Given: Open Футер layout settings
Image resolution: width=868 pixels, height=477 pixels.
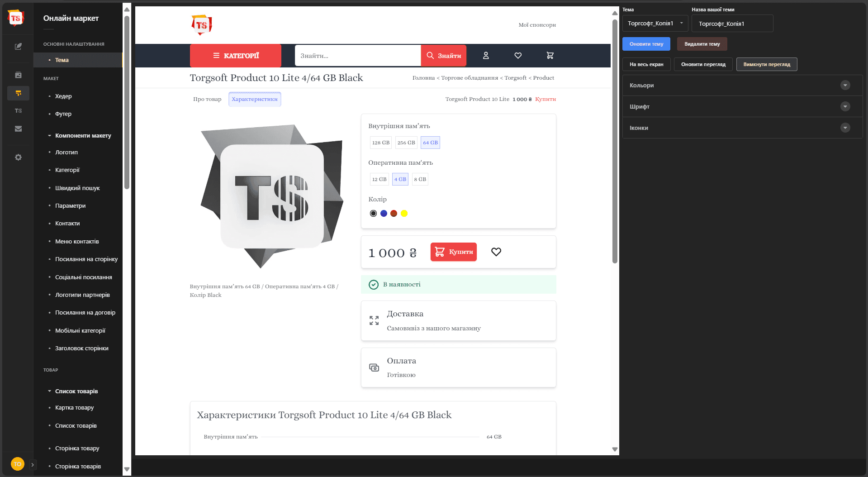Looking at the screenshot, I should pyautogui.click(x=63, y=114).
